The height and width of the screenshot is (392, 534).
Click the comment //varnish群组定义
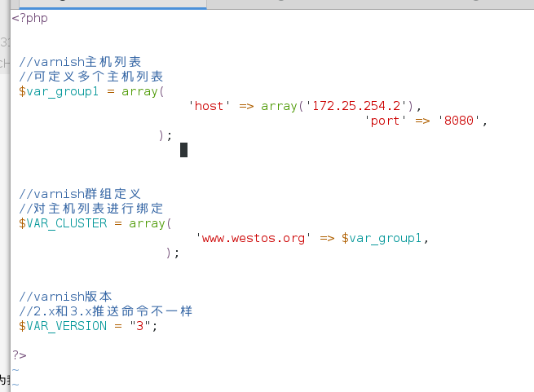pos(80,194)
